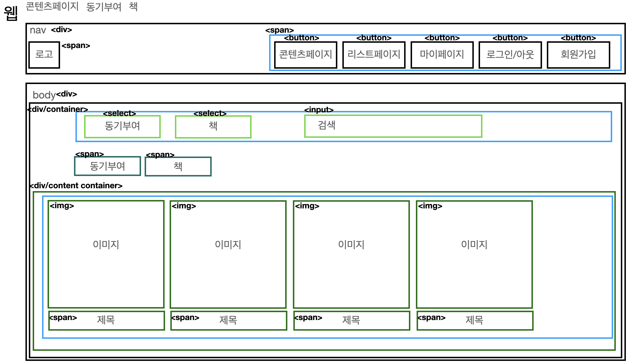Click the 검색 search input field

[x=393, y=126]
